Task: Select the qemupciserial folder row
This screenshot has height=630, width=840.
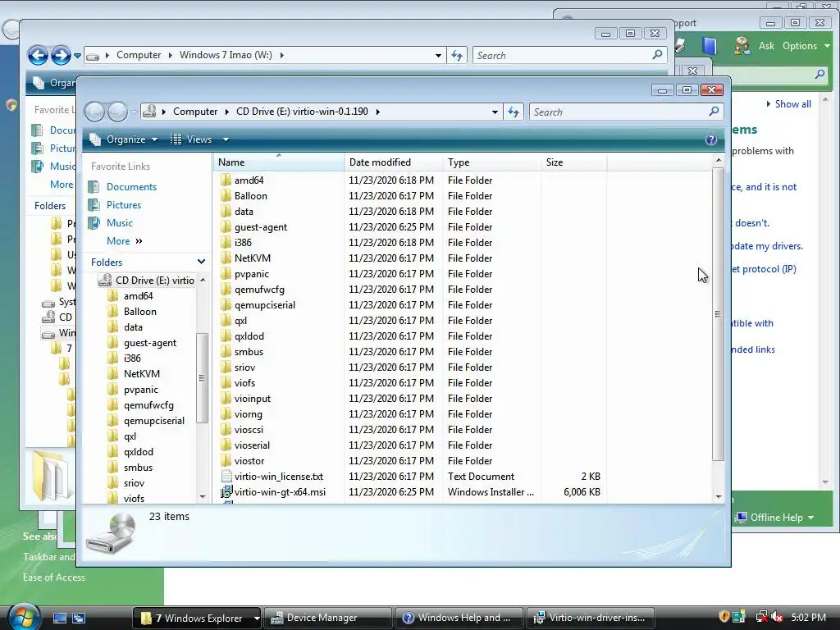Action: (410, 305)
